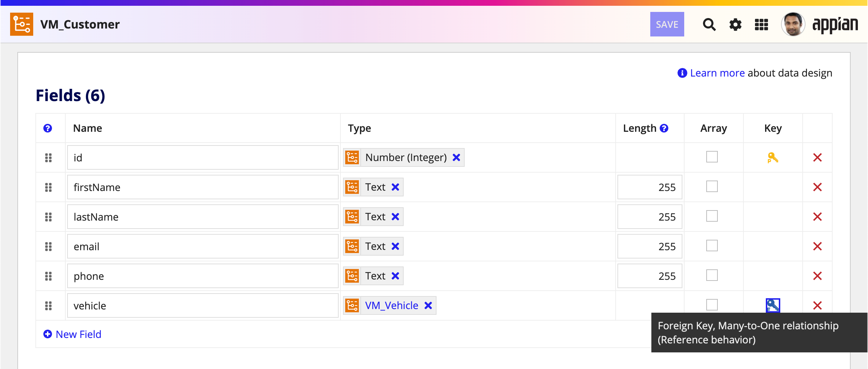The height and width of the screenshot is (369, 868).
Task: Check the Array box for lastName
Action: click(x=712, y=216)
